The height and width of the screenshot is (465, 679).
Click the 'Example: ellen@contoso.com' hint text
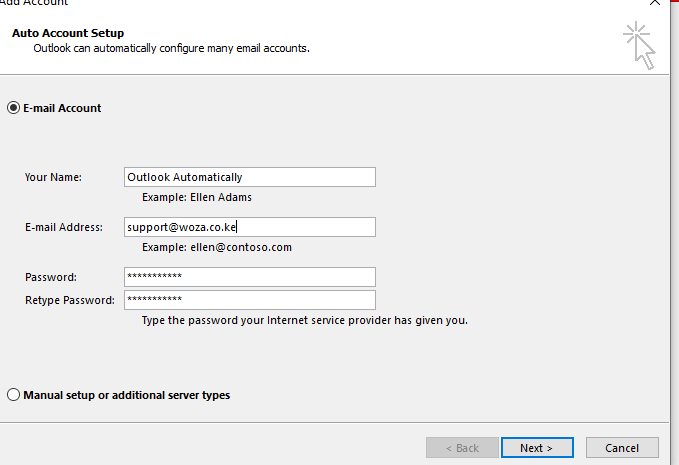pyautogui.click(x=217, y=247)
